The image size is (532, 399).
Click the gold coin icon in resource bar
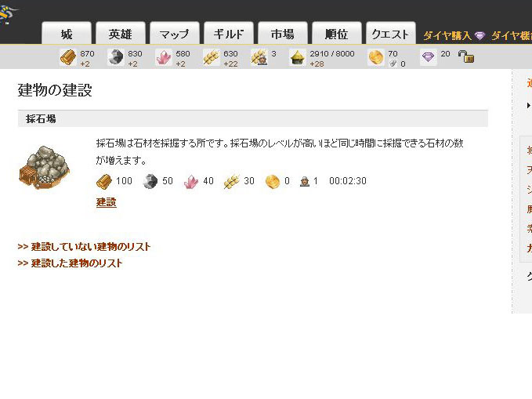click(376, 57)
